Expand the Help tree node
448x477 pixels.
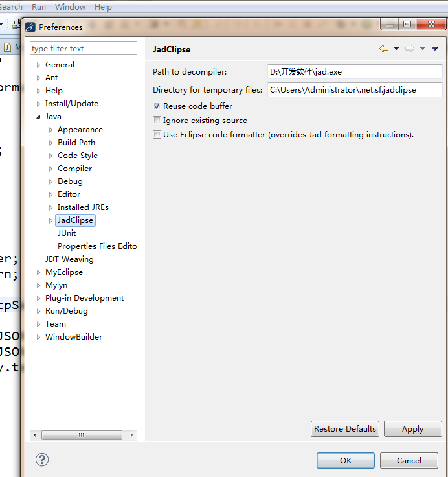click(38, 91)
